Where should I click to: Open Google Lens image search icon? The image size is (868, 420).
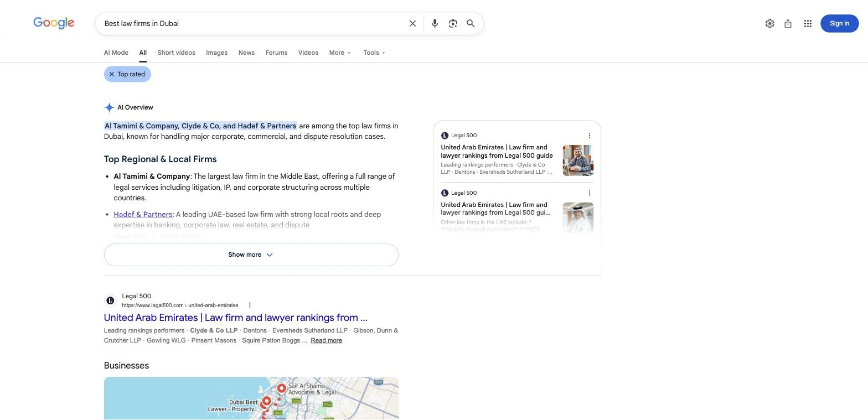(x=453, y=23)
